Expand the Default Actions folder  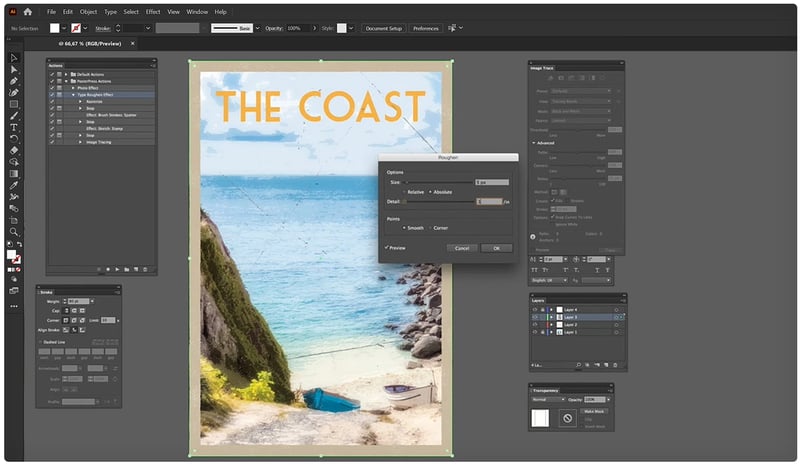tap(66, 75)
